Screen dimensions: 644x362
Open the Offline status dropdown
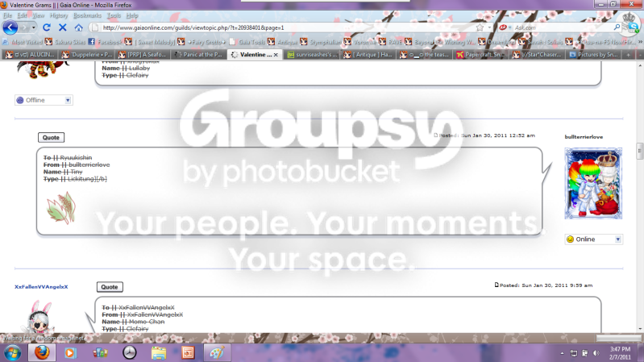[44, 100]
